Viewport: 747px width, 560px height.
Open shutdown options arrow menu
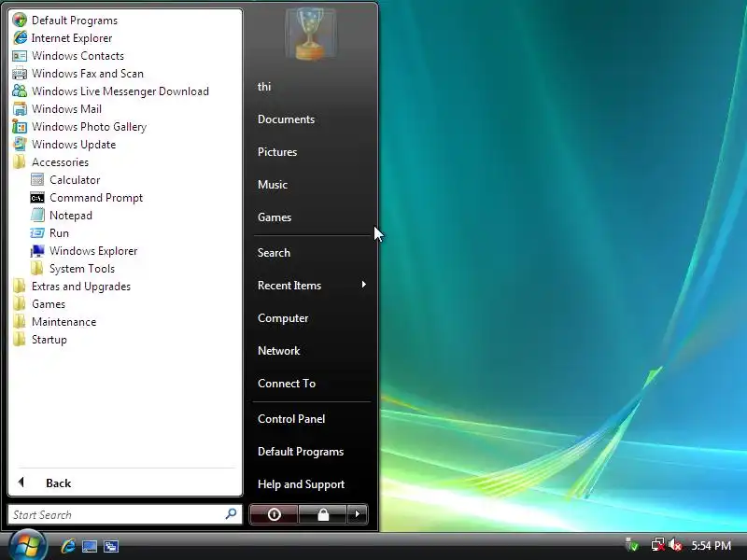click(x=358, y=514)
